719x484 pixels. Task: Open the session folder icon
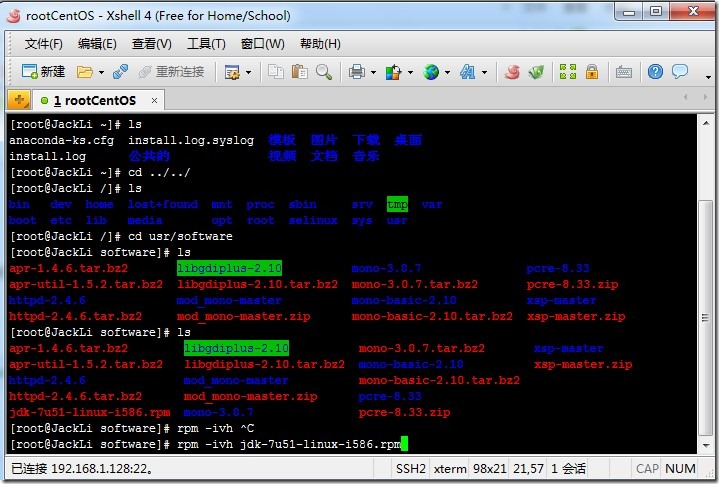tap(85, 72)
